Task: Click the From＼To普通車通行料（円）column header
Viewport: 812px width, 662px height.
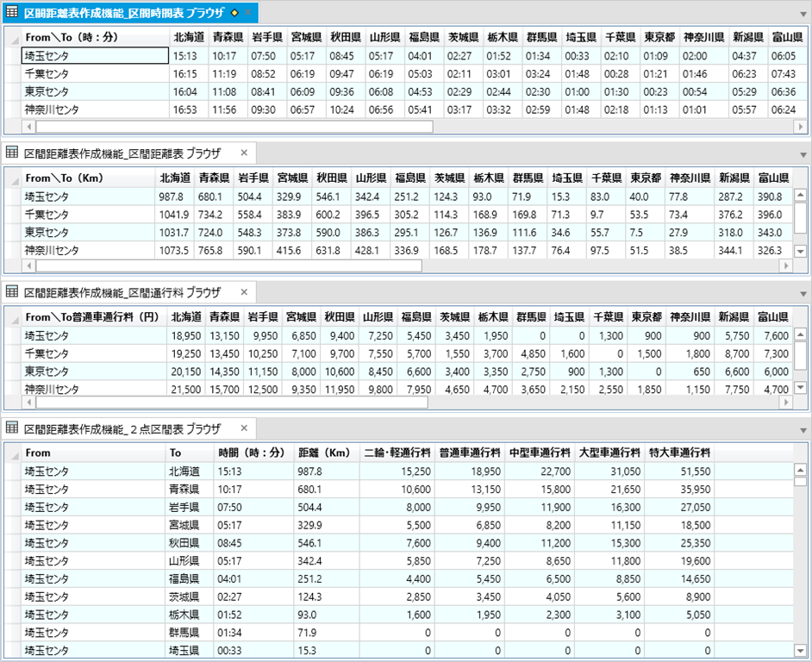Action: click(94, 317)
